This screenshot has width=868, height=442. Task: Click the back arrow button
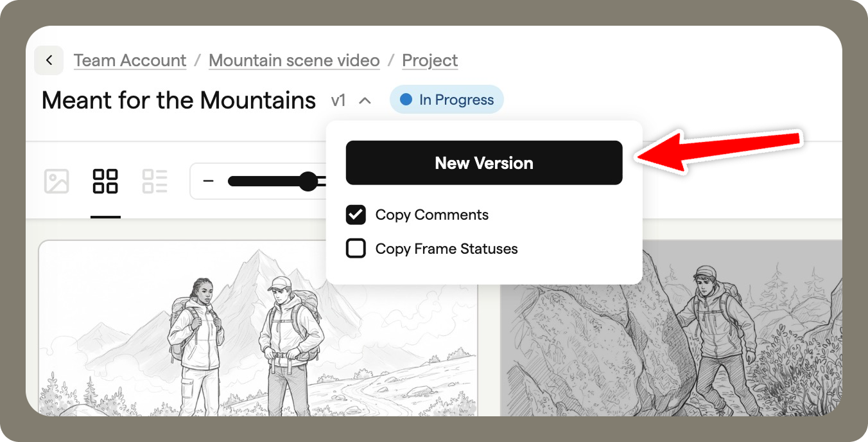tap(49, 61)
